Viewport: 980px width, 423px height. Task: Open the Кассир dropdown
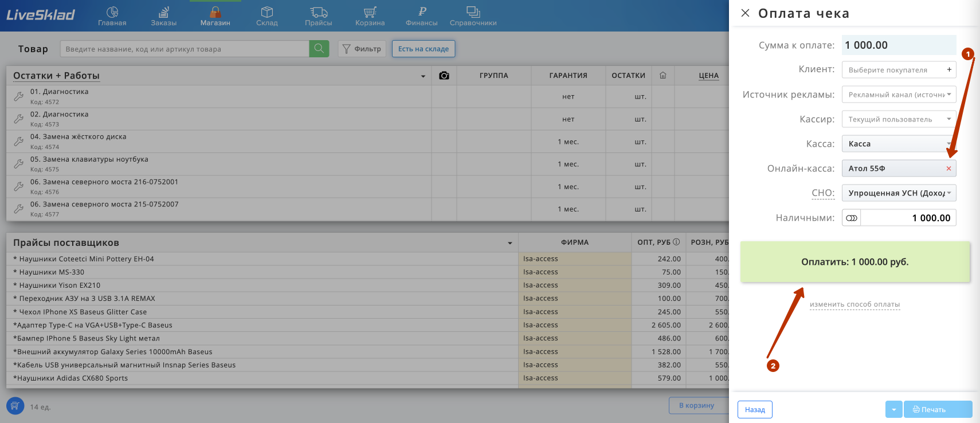click(x=899, y=119)
